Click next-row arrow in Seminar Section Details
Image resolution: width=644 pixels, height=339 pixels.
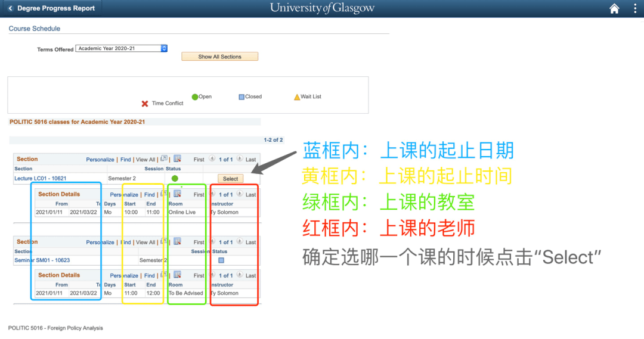click(240, 276)
